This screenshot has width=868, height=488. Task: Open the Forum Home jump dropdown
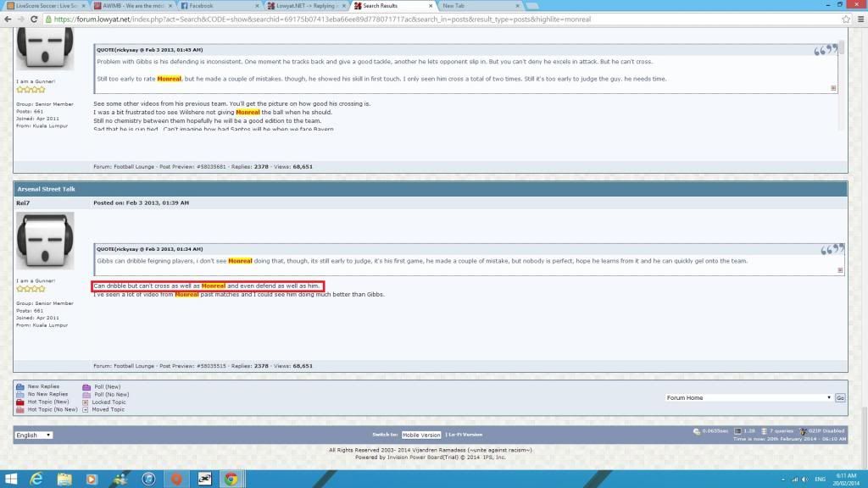(x=748, y=397)
